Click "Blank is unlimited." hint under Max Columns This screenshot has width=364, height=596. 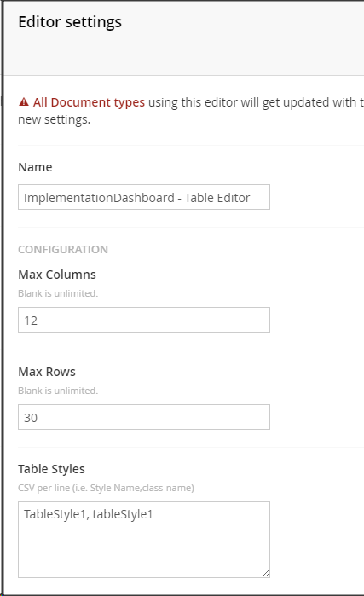[x=58, y=293]
